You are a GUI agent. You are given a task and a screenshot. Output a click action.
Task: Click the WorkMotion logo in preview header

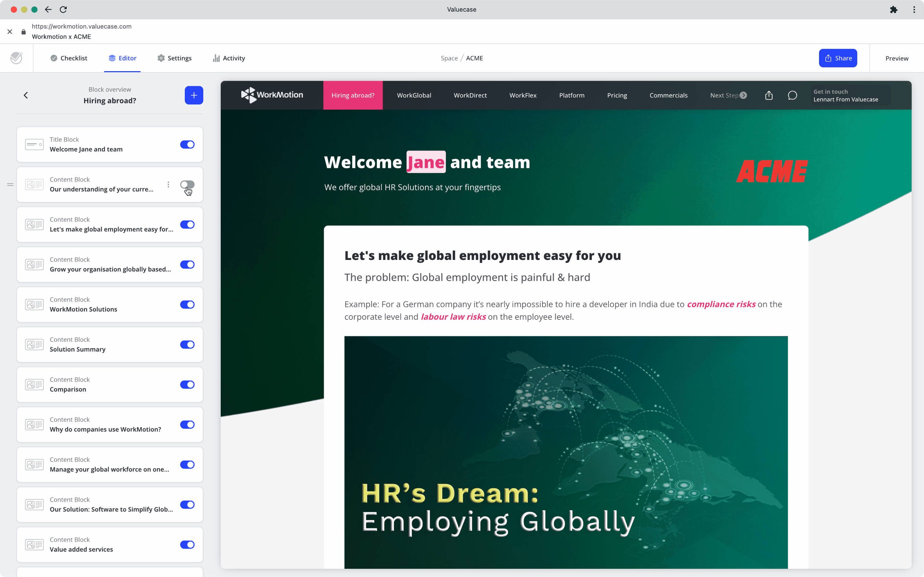pos(272,95)
